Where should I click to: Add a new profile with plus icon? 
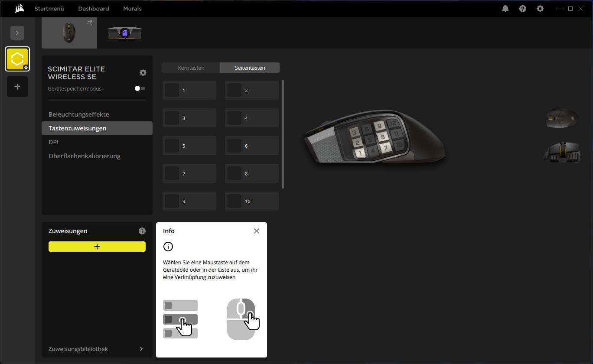coord(17,87)
